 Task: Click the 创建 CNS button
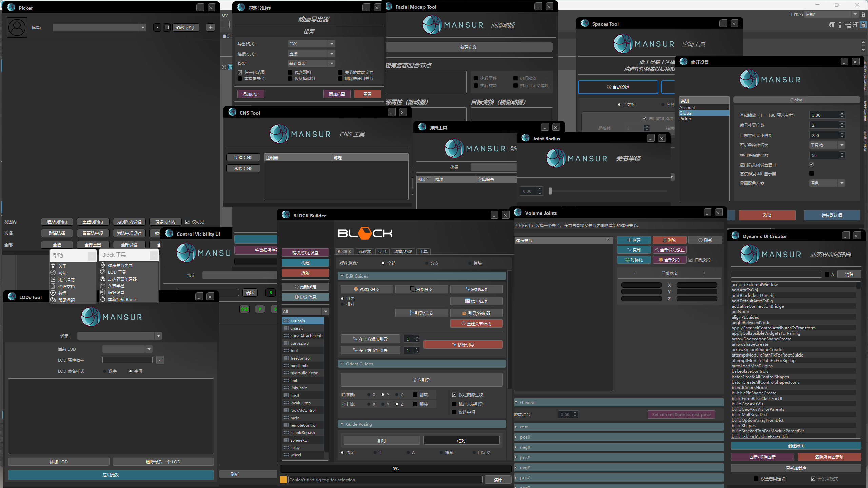[x=243, y=157]
